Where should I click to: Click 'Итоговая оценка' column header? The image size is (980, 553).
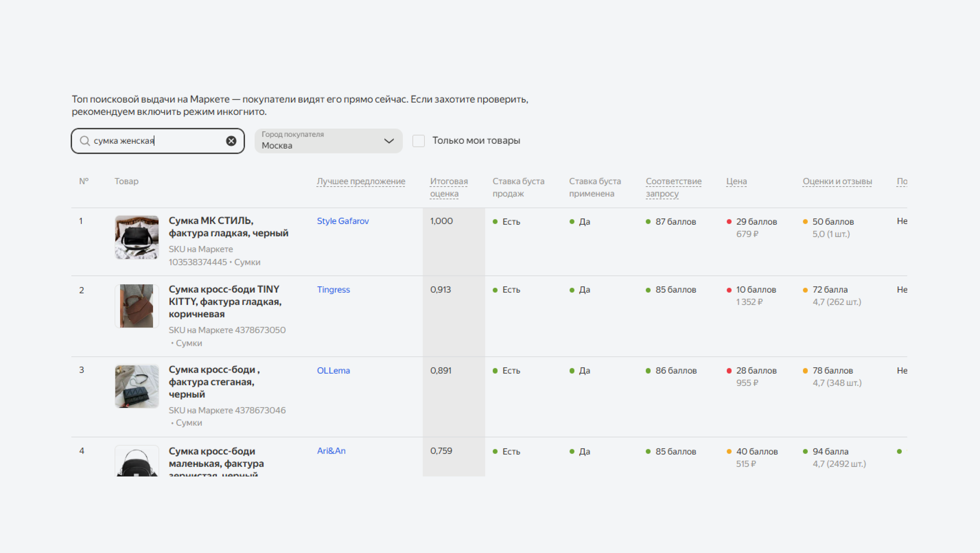pyautogui.click(x=449, y=187)
